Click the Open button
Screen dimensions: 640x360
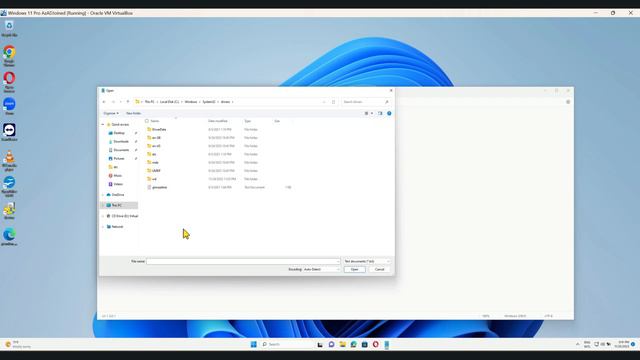354,269
